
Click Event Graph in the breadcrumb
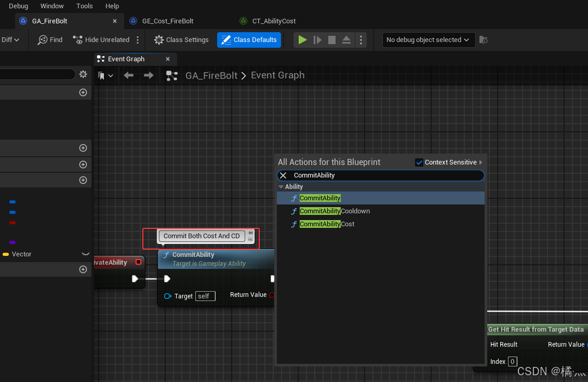coord(277,75)
